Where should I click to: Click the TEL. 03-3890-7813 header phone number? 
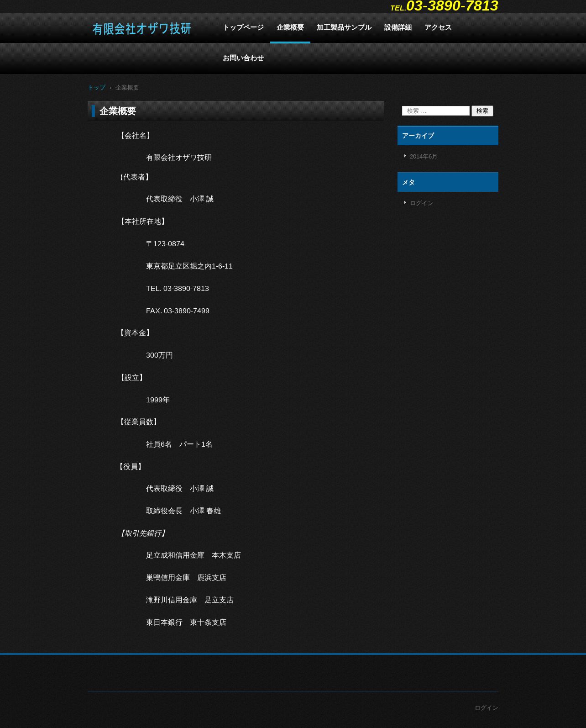click(444, 6)
